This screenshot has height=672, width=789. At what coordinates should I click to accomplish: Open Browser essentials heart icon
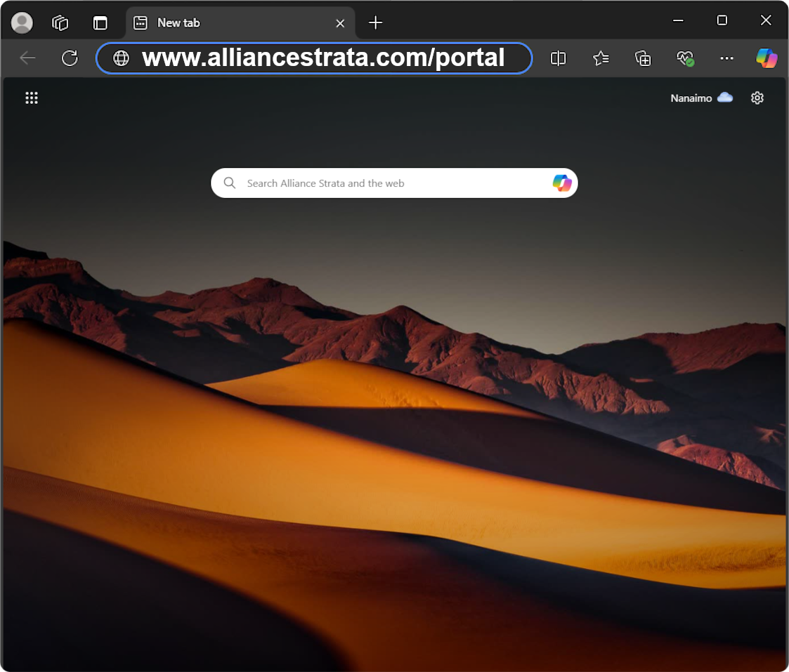click(x=685, y=58)
